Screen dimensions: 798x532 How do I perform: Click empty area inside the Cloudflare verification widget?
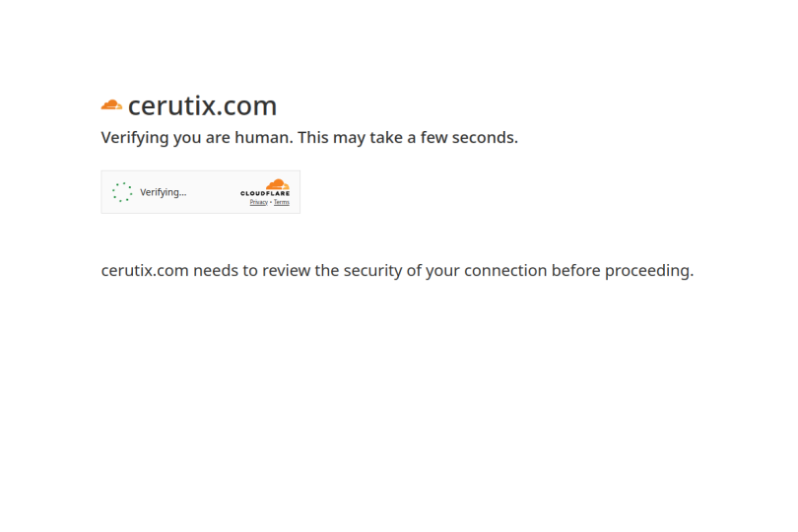click(x=213, y=192)
